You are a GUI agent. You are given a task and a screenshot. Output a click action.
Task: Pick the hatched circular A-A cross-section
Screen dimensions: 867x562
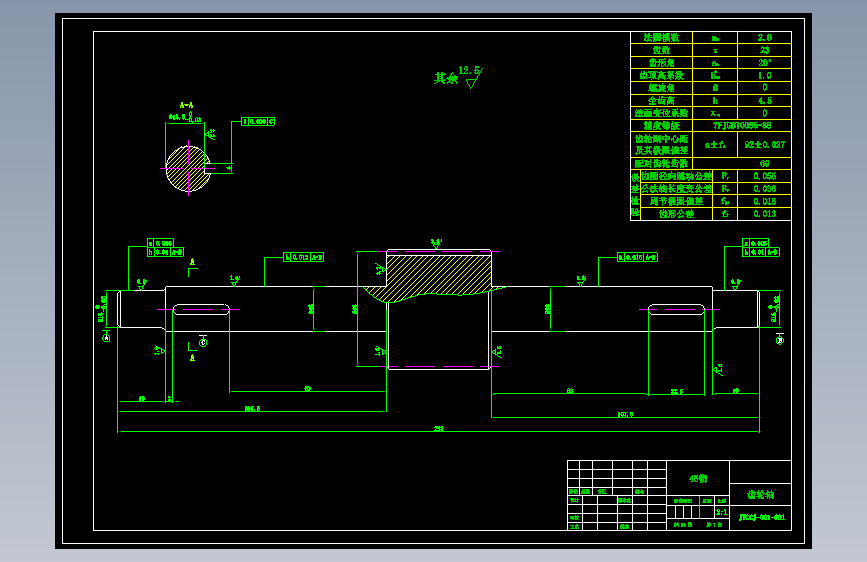(x=188, y=169)
